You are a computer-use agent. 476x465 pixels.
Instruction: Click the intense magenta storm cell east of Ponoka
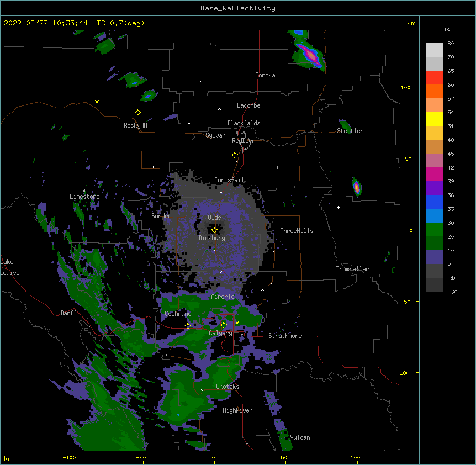coord(310,56)
